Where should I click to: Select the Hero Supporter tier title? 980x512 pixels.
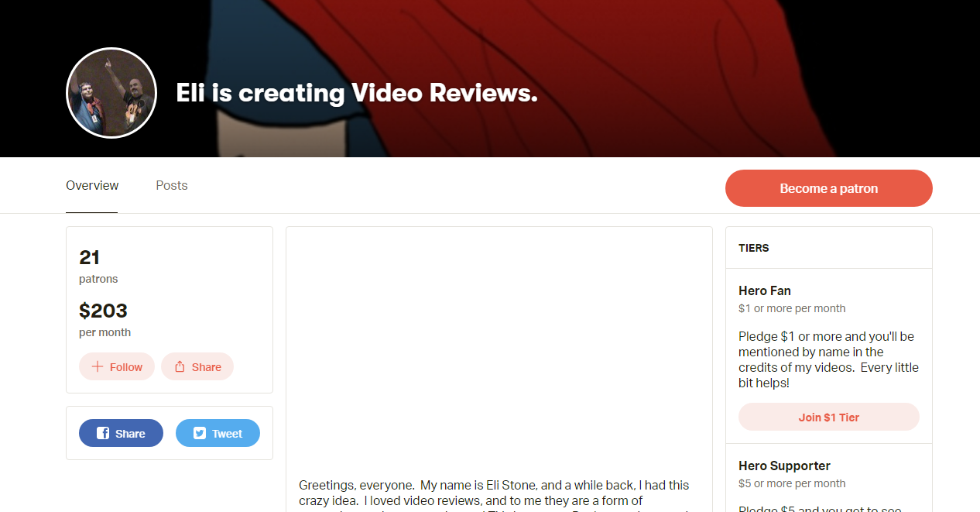[x=784, y=466]
